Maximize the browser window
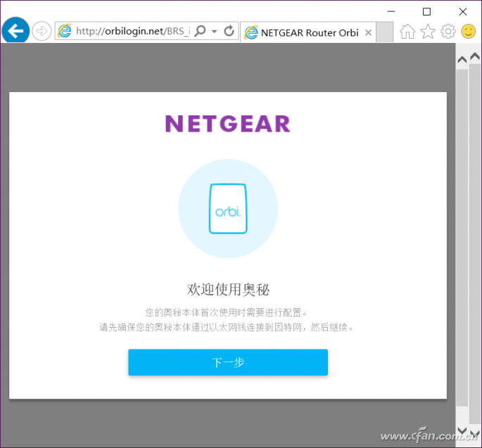The width and height of the screenshot is (482, 448). pyautogui.click(x=426, y=12)
